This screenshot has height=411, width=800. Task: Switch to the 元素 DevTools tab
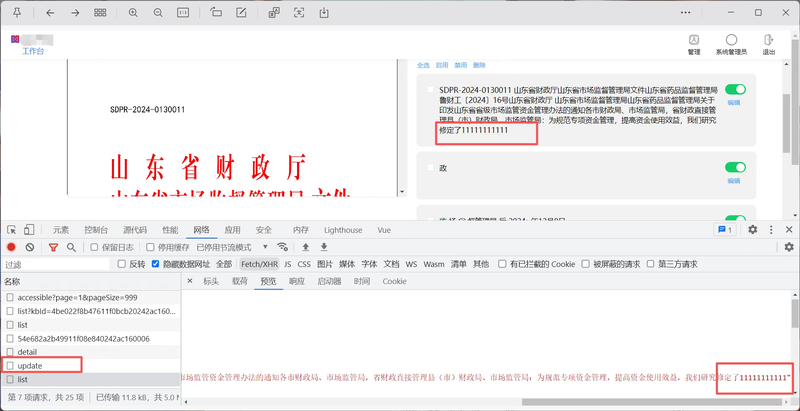point(61,230)
